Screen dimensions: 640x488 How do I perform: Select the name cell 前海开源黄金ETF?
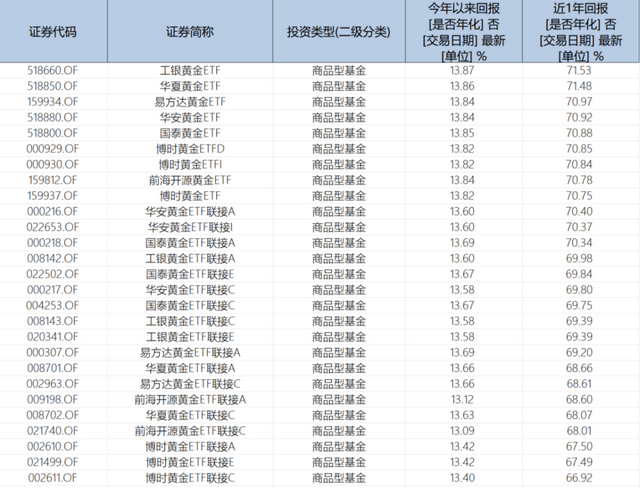pyautogui.click(x=190, y=180)
